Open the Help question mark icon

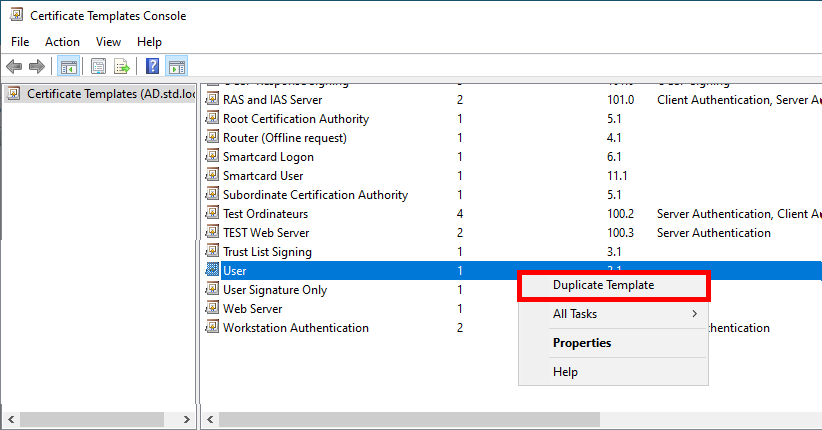point(152,66)
